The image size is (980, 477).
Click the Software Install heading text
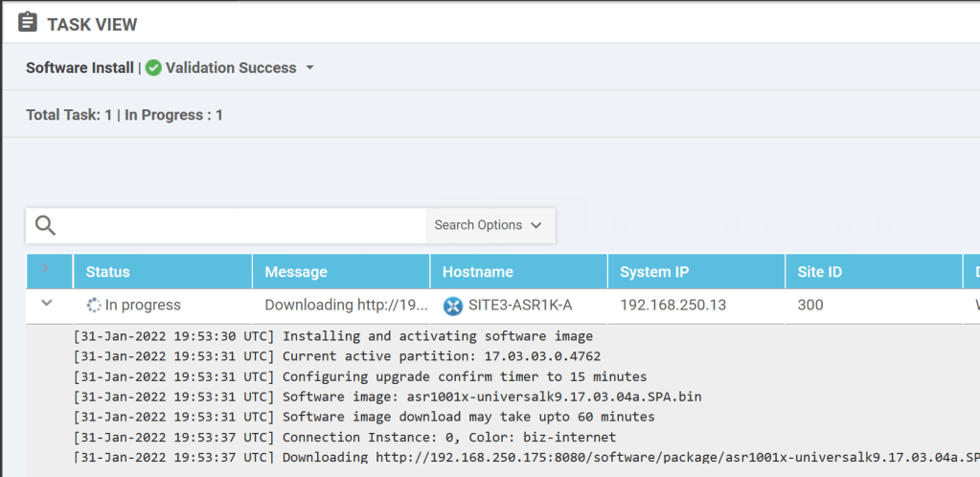80,68
